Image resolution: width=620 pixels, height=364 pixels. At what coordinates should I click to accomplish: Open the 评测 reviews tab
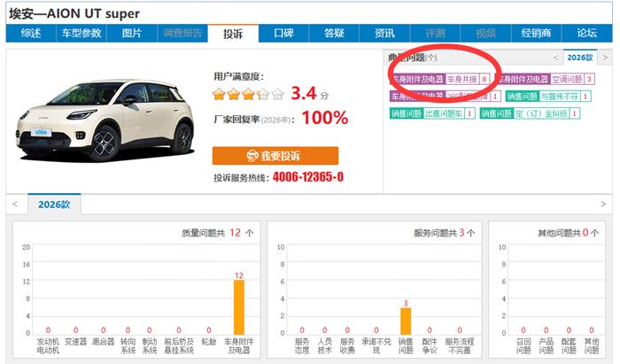pyautogui.click(x=435, y=33)
